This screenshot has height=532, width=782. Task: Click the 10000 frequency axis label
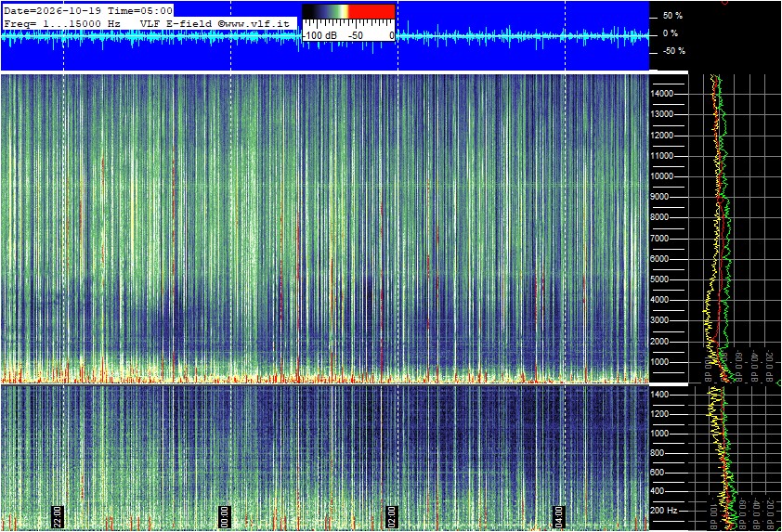[662, 176]
